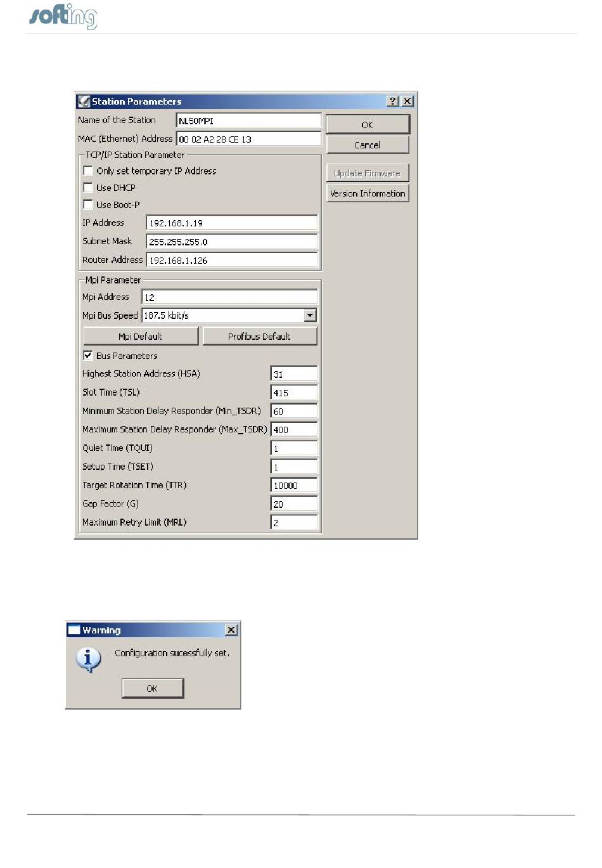This screenshot has height=868, width=602.
Task: Click the help question mark button
Action: coord(393,101)
